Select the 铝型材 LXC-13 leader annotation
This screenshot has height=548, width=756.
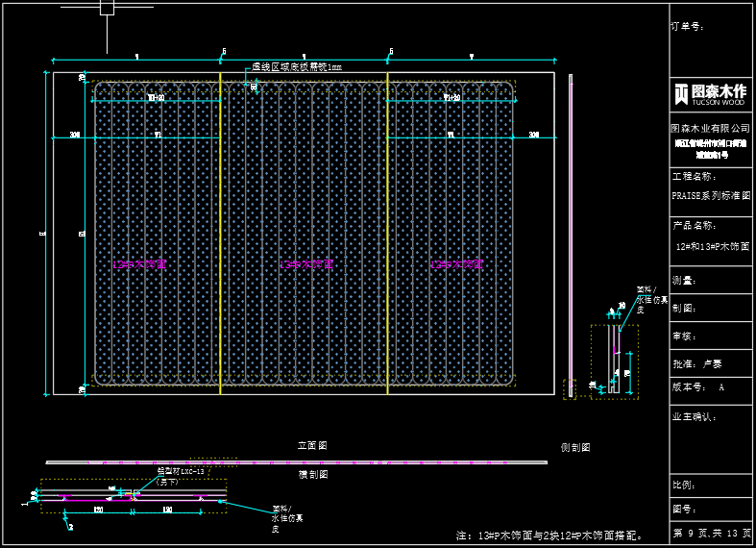coord(180,472)
